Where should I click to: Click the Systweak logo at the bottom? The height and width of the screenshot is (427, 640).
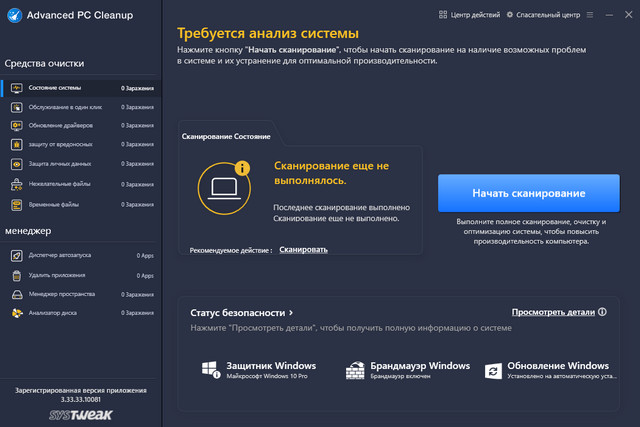click(80, 415)
